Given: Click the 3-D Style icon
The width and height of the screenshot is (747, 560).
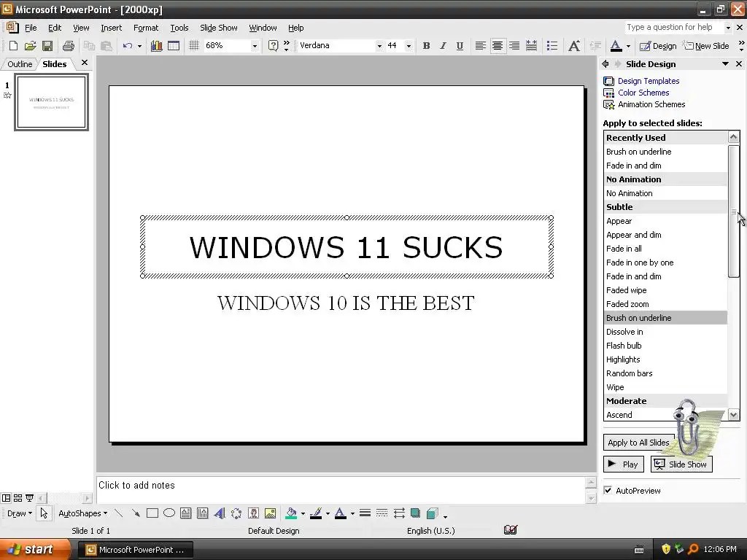Looking at the screenshot, I should [433, 513].
